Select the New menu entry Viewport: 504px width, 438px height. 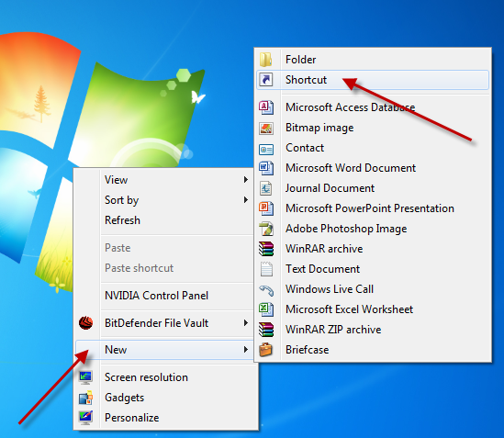[165, 350]
